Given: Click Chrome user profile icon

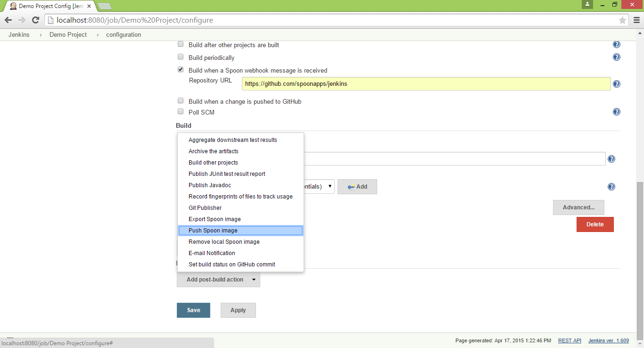Looking at the screenshot, I should 587,4.
